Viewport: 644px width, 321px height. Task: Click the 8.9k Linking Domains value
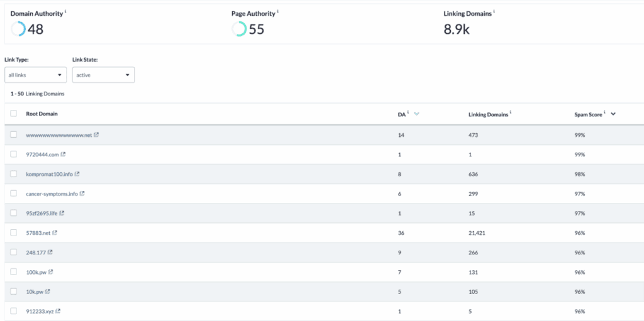(x=457, y=29)
